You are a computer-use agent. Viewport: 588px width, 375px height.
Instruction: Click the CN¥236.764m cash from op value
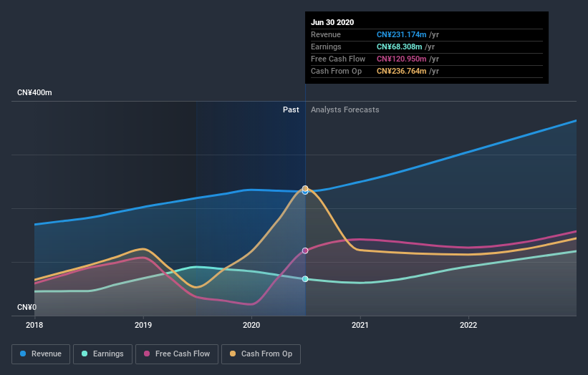pyautogui.click(x=402, y=71)
